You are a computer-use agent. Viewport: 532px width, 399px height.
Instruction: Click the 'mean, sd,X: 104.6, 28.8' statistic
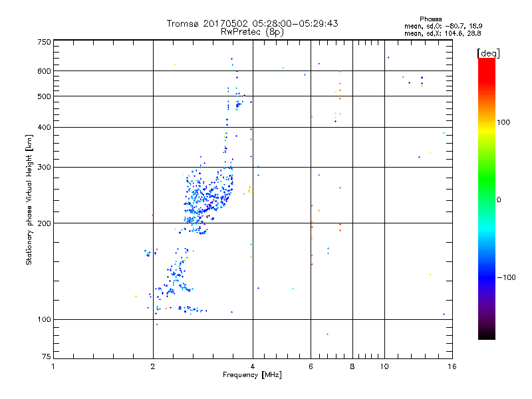442,34
